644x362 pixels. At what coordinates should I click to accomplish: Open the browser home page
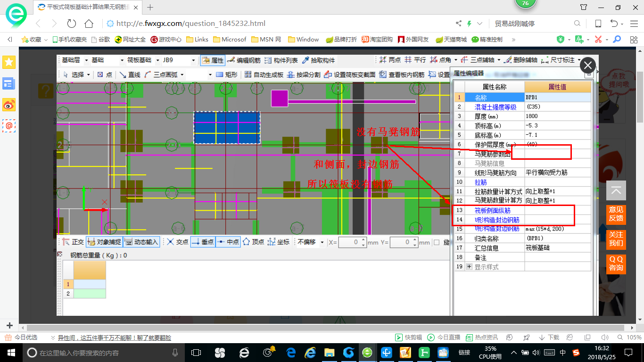[x=89, y=24]
